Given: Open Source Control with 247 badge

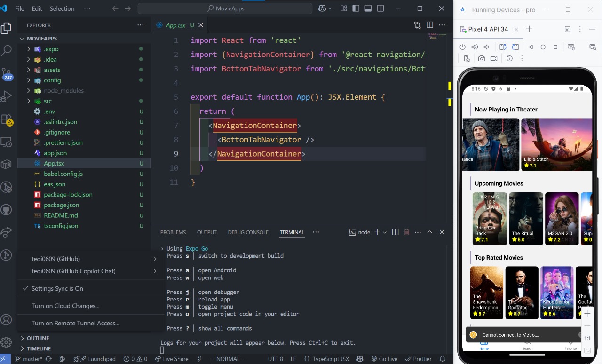Looking at the screenshot, I should coord(7,73).
